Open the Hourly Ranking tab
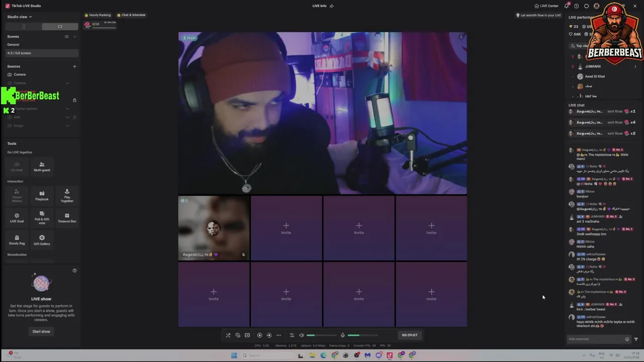This screenshot has width=644, height=362. click(x=98, y=15)
